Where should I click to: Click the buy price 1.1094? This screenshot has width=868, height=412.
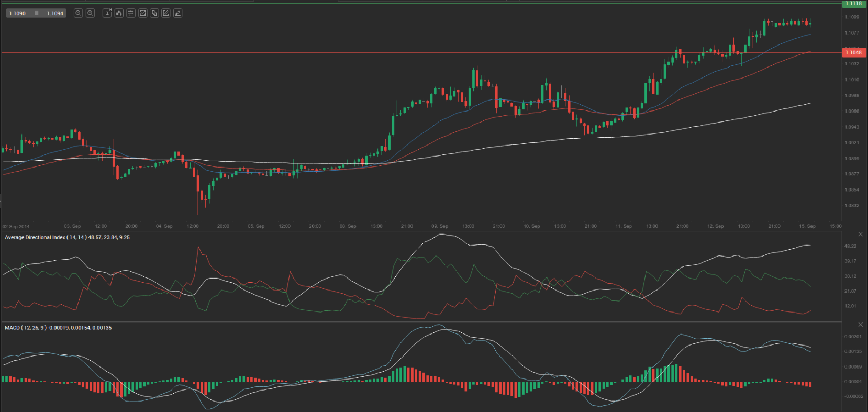click(x=55, y=13)
